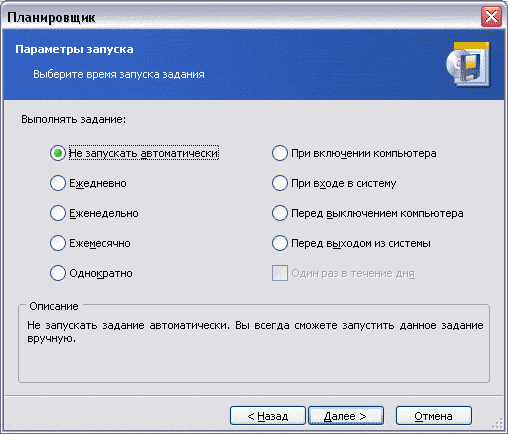Toggle "Один раз в течение дня" checkbox
The height and width of the screenshot is (434, 508).
point(280,273)
